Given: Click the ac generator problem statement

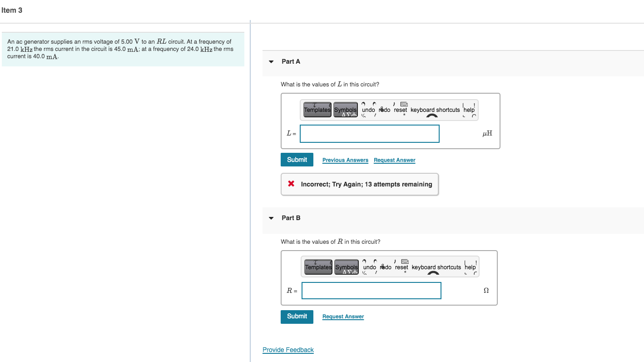Looking at the screenshot, I should click(x=123, y=49).
